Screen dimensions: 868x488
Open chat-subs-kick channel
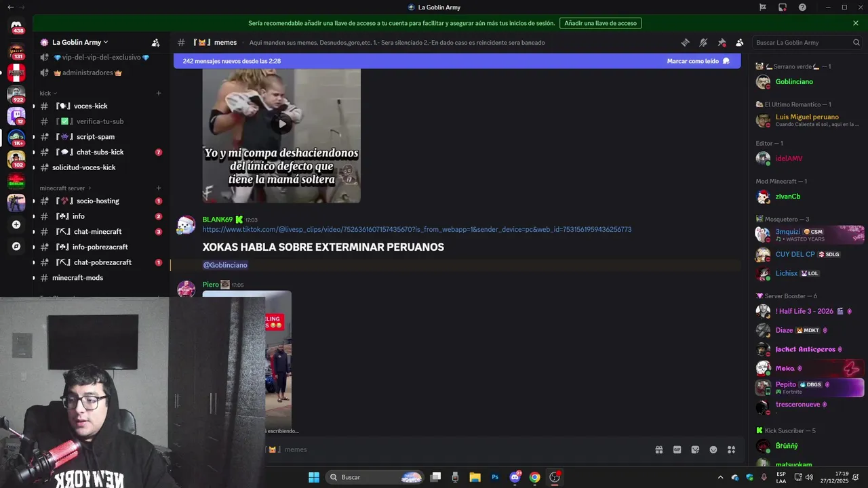pos(99,152)
